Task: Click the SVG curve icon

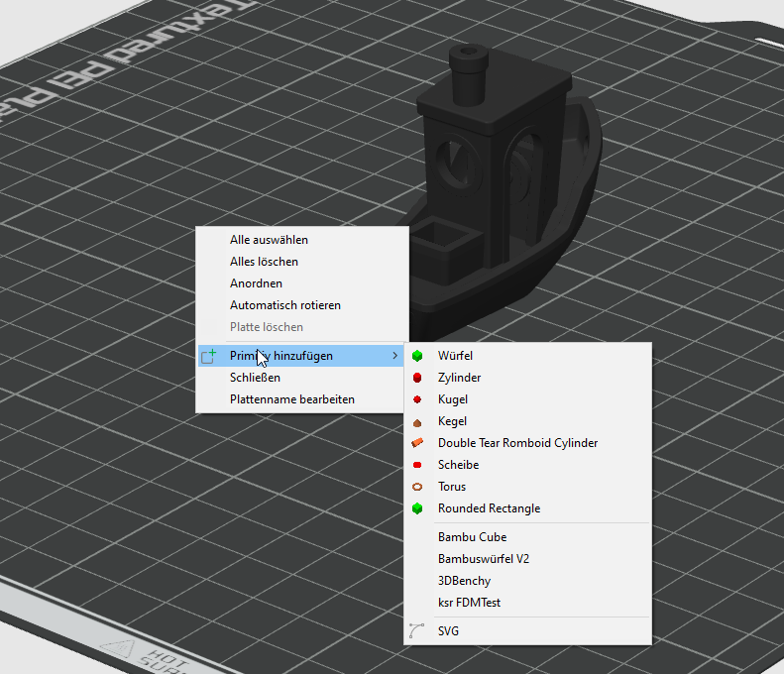Action: pyautogui.click(x=417, y=630)
